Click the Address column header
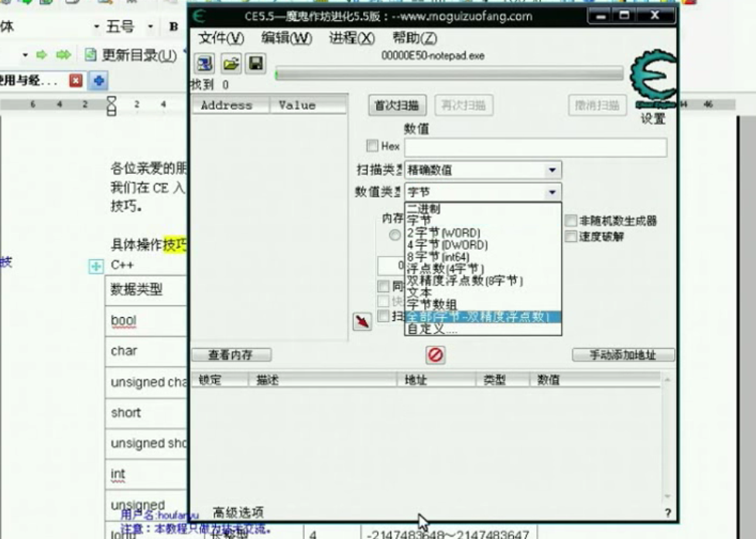The height and width of the screenshot is (539, 756). tap(231, 105)
